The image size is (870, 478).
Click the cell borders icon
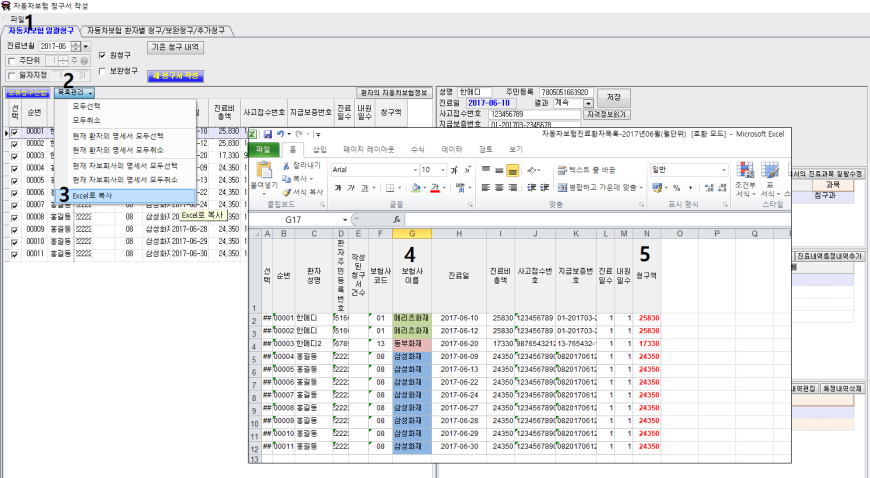[x=390, y=188]
